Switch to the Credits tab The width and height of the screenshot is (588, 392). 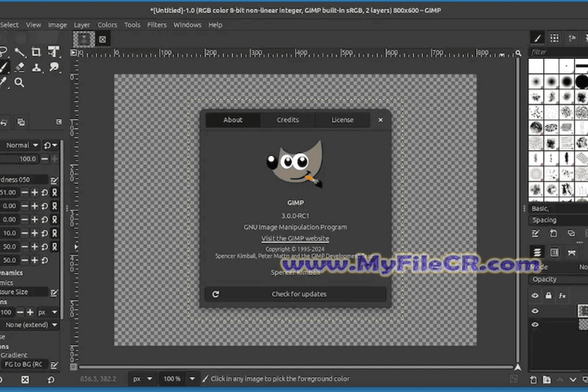(287, 120)
